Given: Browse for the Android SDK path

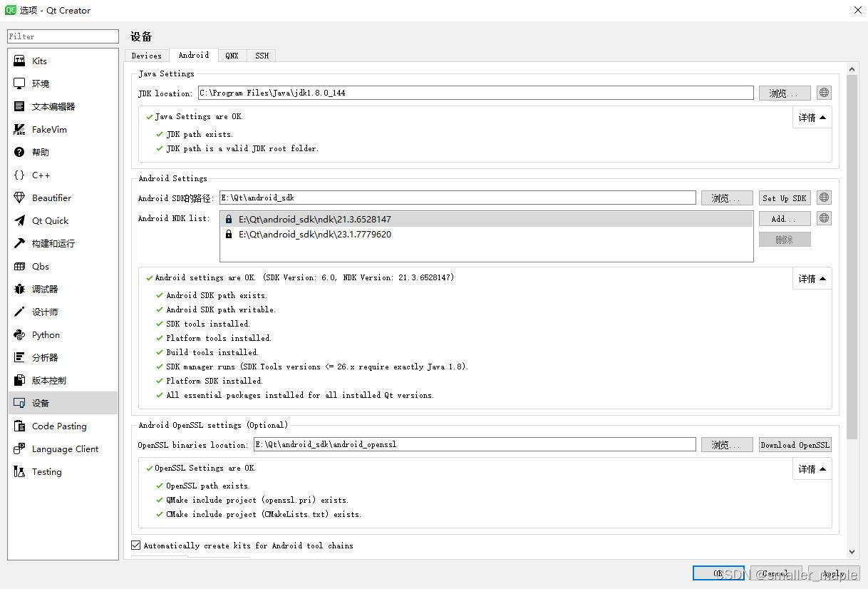Looking at the screenshot, I should 727,198.
